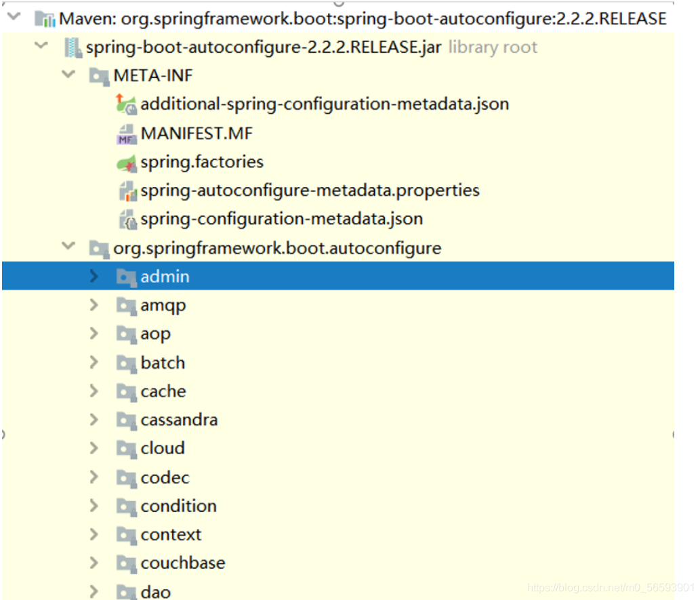This screenshot has width=700, height=600.
Task: Select the highlighted admin package label
Action: pos(165,277)
